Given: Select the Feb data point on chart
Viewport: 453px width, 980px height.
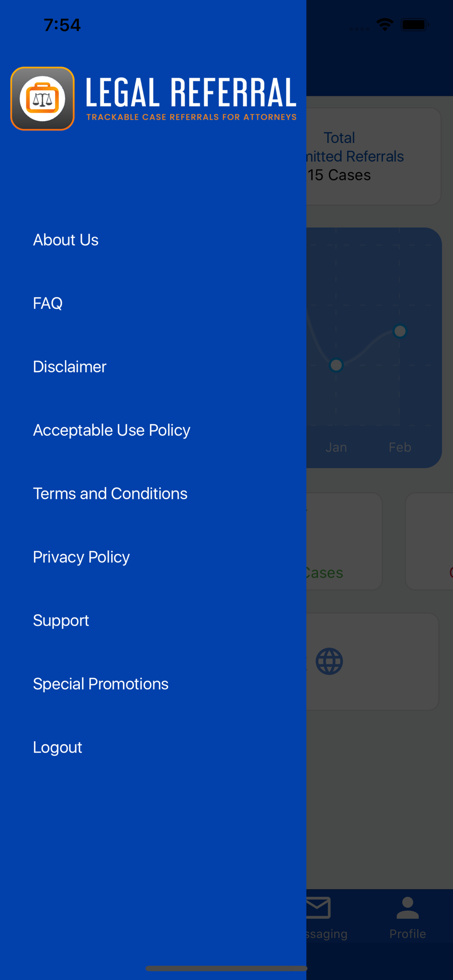Looking at the screenshot, I should tap(400, 331).
